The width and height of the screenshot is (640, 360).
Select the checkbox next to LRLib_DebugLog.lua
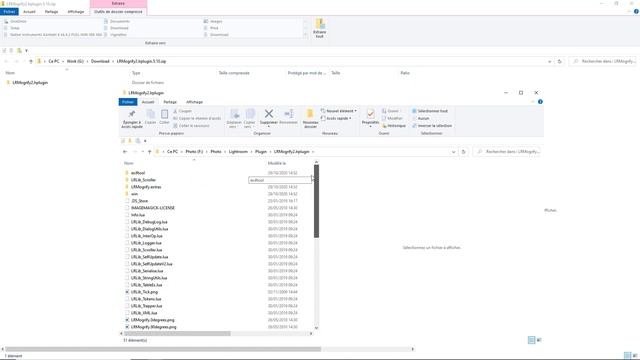pyautogui.click(x=127, y=222)
